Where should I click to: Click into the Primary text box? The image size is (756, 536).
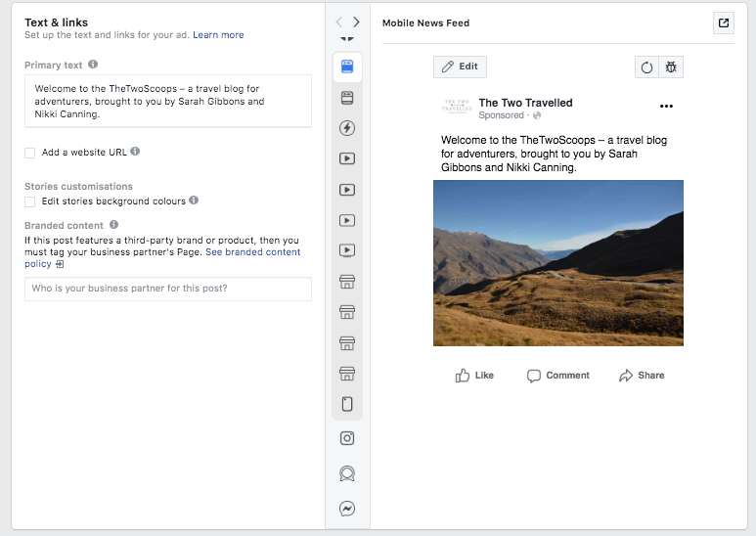pyautogui.click(x=168, y=101)
